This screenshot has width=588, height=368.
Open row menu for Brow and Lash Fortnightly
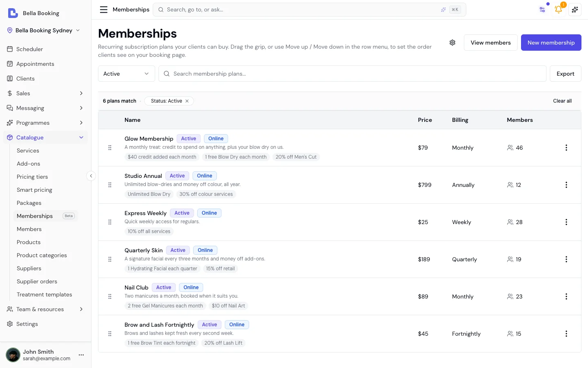(566, 334)
